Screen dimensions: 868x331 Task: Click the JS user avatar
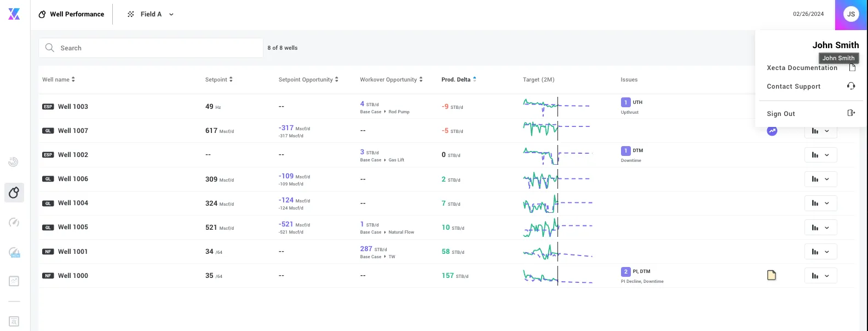point(851,14)
